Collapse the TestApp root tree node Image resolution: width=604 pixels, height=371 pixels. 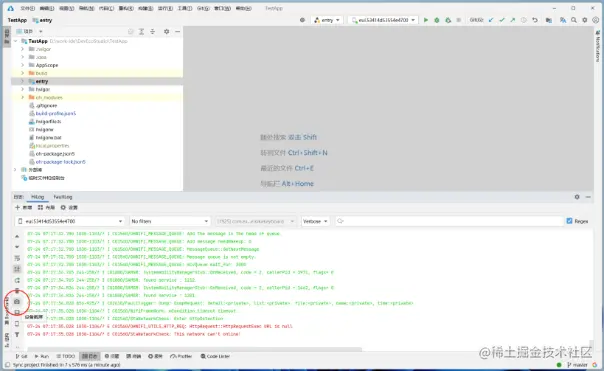[15, 41]
